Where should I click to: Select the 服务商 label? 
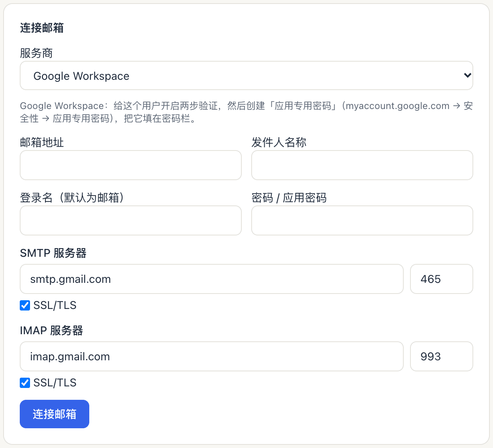(36, 53)
